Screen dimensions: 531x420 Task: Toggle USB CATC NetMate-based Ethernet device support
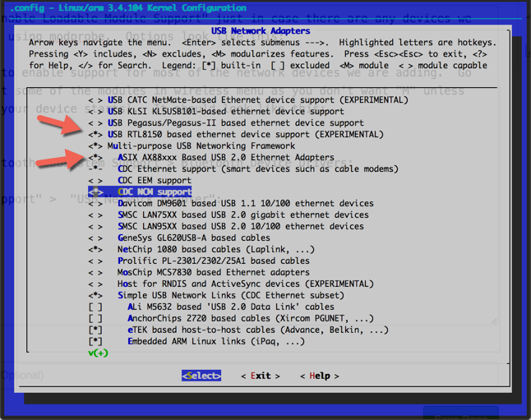pos(248,100)
